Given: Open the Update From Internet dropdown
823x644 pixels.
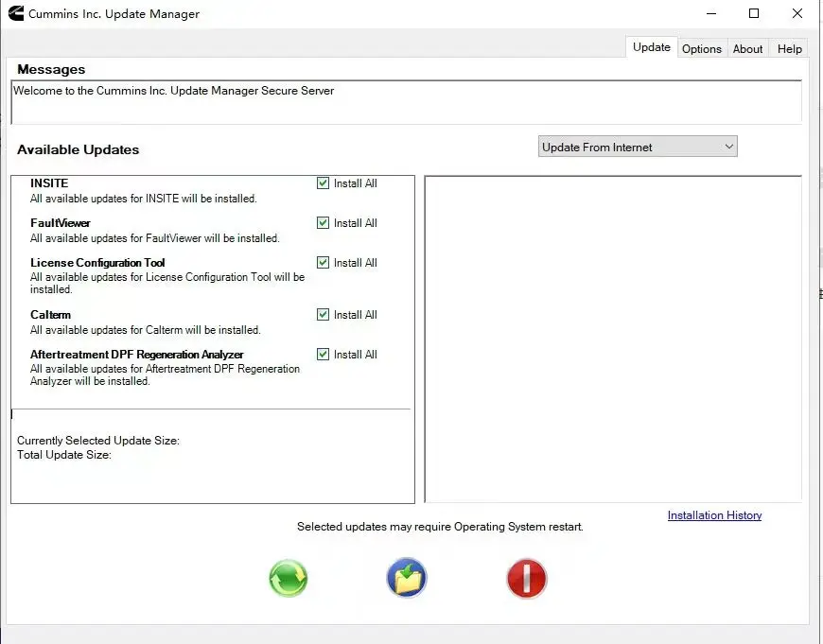Looking at the screenshot, I should click(x=638, y=147).
